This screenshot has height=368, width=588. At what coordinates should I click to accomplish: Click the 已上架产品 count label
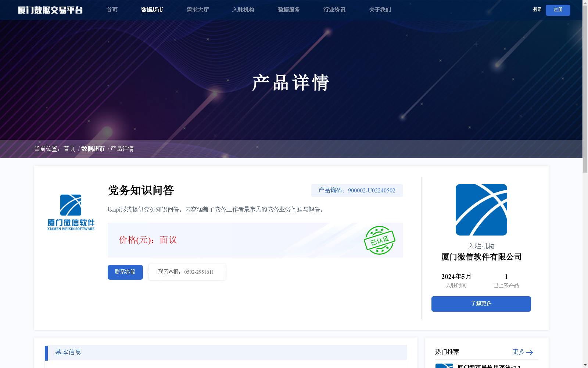[x=506, y=286]
